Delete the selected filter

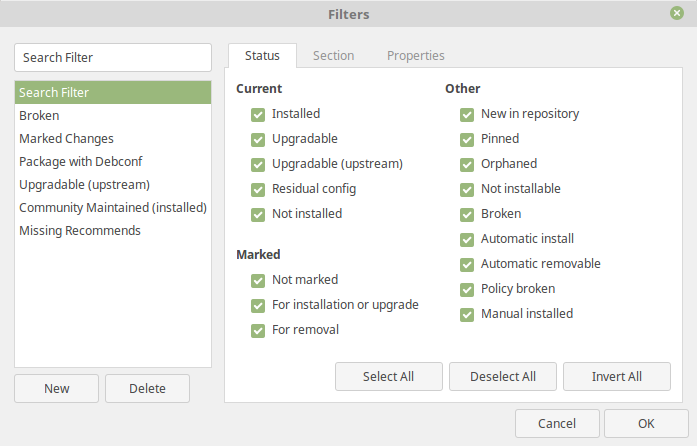(x=147, y=389)
